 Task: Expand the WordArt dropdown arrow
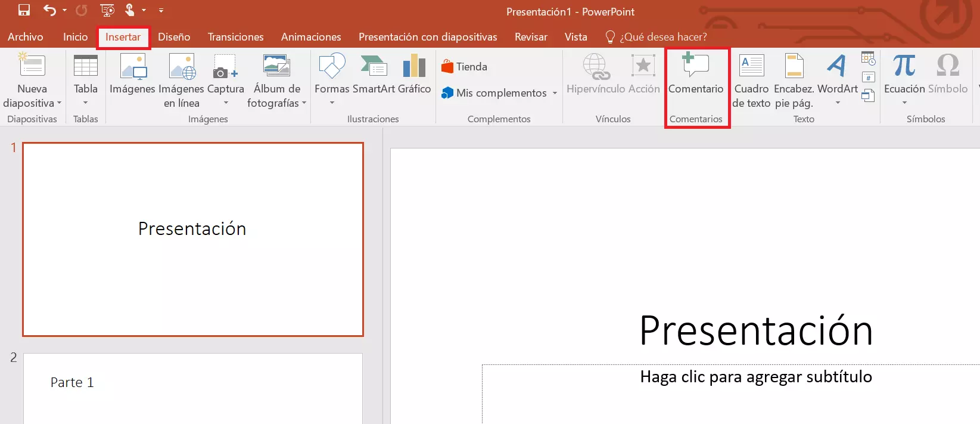coord(838,103)
